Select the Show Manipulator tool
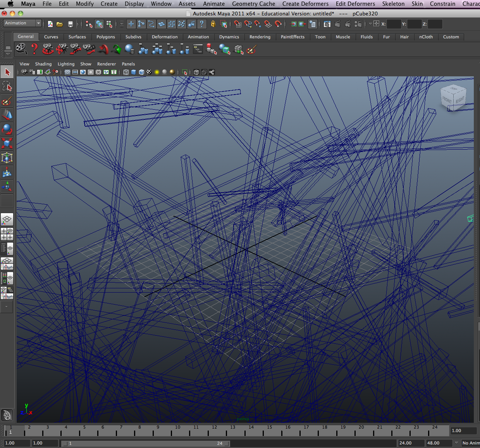Screen dimensions: 480x448 (7, 186)
